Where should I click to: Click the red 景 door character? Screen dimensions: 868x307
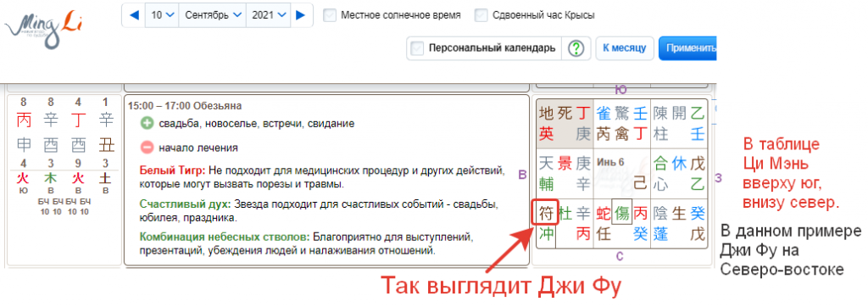pyautogui.click(x=565, y=163)
